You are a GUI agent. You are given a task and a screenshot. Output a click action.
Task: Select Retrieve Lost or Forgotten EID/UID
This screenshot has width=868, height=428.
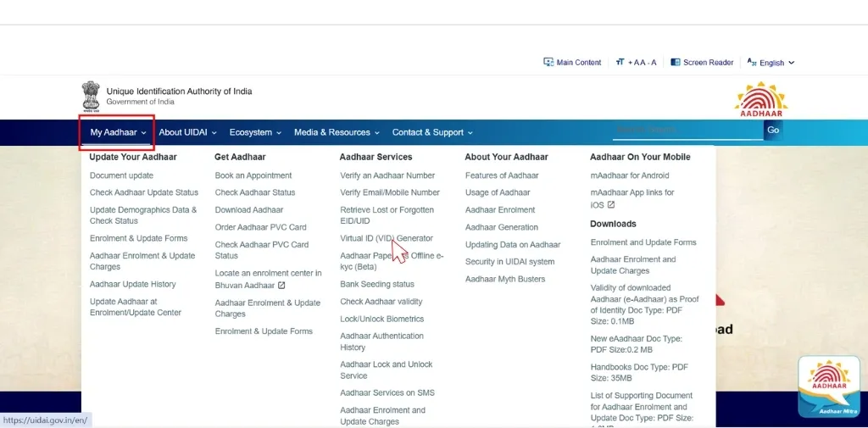click(x=387, y=215)
